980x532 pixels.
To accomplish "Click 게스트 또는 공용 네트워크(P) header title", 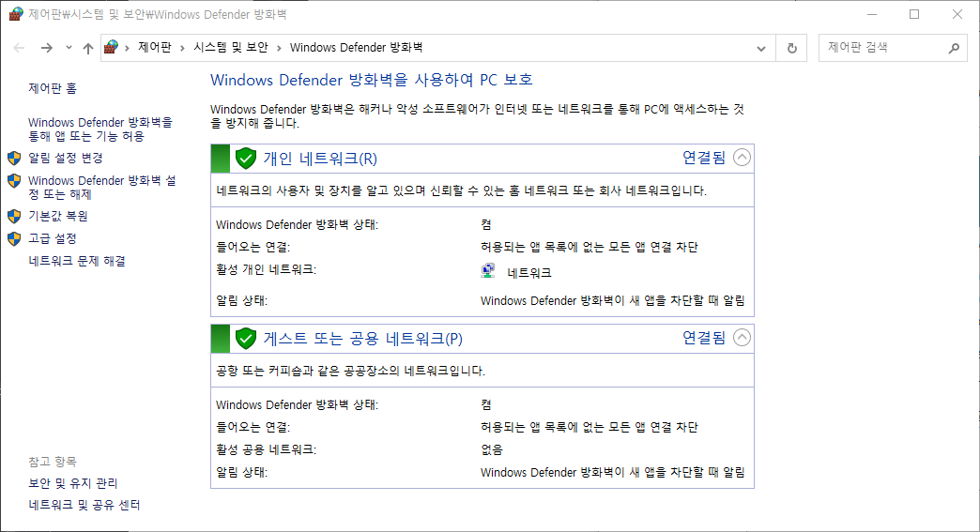I will tap(363, 339).
